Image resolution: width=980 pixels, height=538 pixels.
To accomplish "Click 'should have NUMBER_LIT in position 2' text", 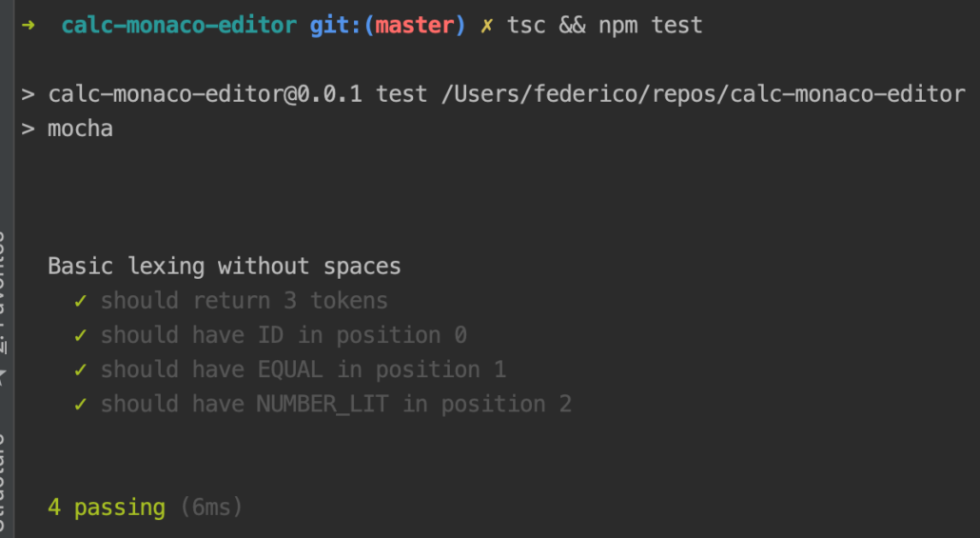I will coord(336,404).
